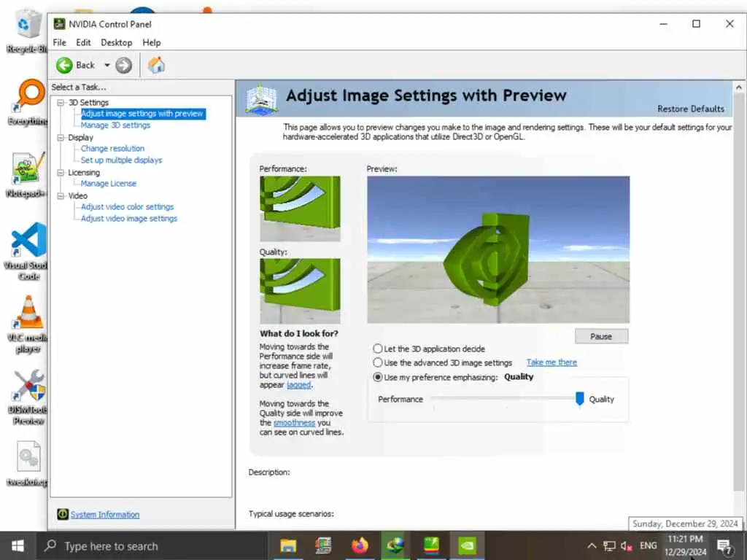This screenshot has width=747, height=560.
Task: Click the 3D logo preview image
Action: pos(498,249)
